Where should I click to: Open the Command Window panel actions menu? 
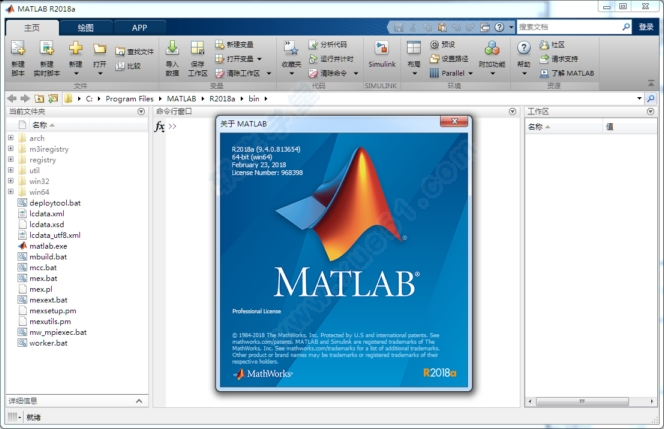click(512, 111)
